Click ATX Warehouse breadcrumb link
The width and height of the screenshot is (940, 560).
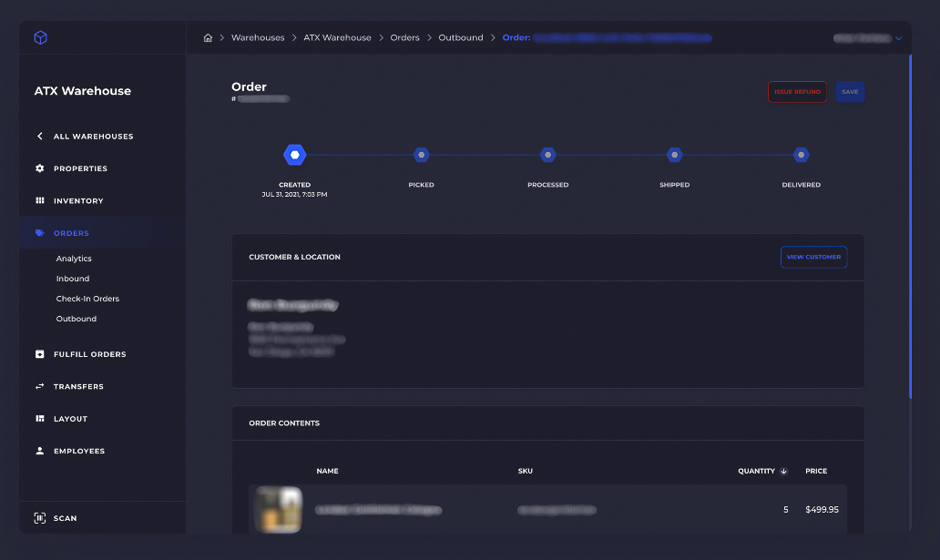click(338, 37)
